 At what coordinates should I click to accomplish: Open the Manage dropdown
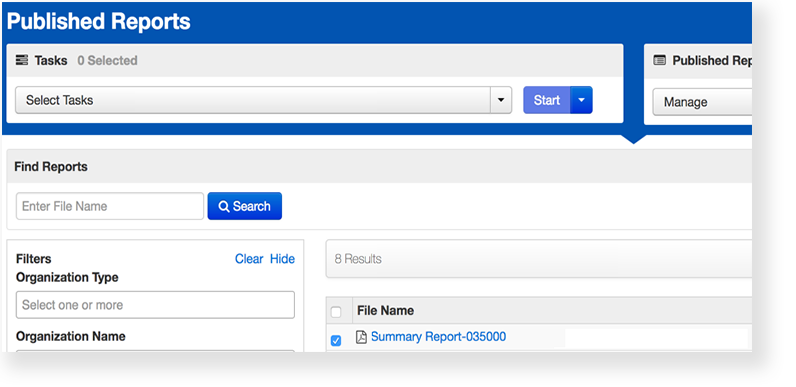coord(702,102)
